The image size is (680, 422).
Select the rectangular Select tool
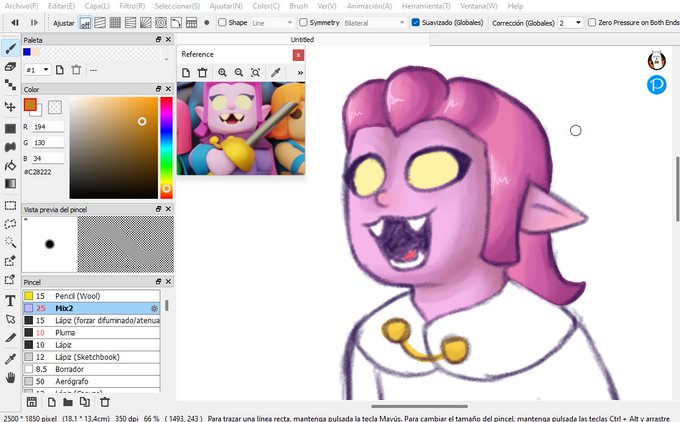(10, 205)
